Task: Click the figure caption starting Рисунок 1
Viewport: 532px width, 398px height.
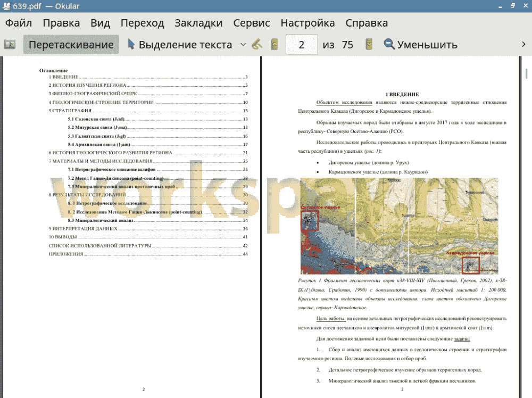Action: point(402,294)
